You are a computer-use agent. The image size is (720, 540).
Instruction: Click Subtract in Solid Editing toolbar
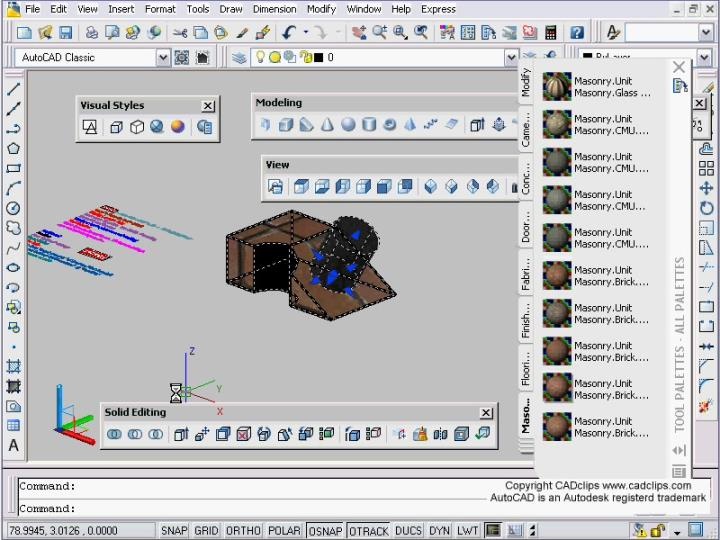135,433
